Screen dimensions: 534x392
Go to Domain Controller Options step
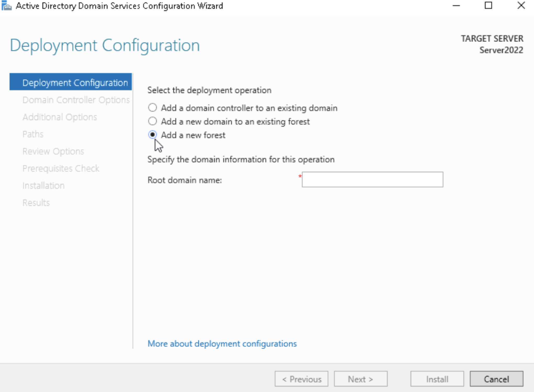click(x=76, y=100)
